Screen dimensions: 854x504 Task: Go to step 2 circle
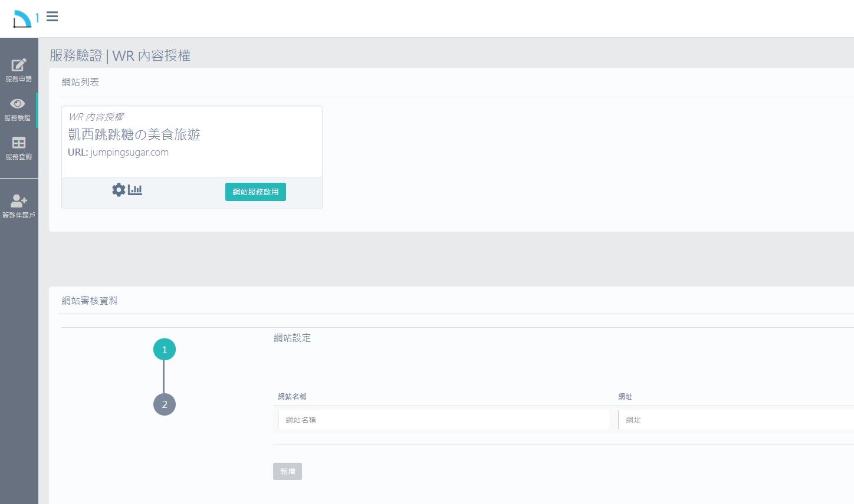pyautogui.click(x=165, y=404)
